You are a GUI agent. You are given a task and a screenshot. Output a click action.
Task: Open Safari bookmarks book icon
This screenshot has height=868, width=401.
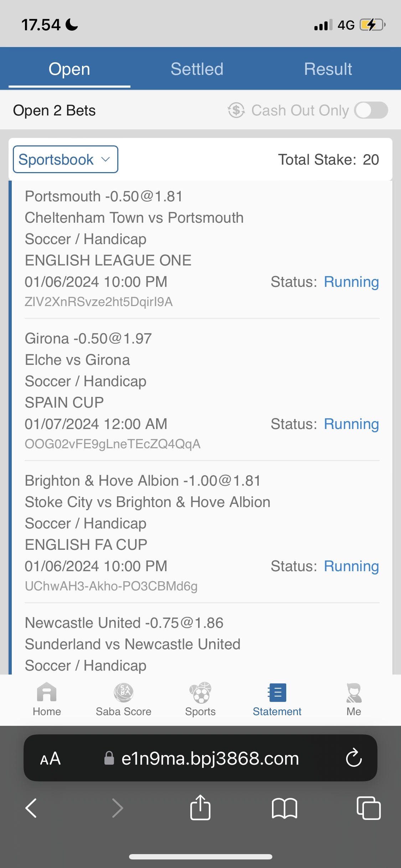(x=284, y=808)
